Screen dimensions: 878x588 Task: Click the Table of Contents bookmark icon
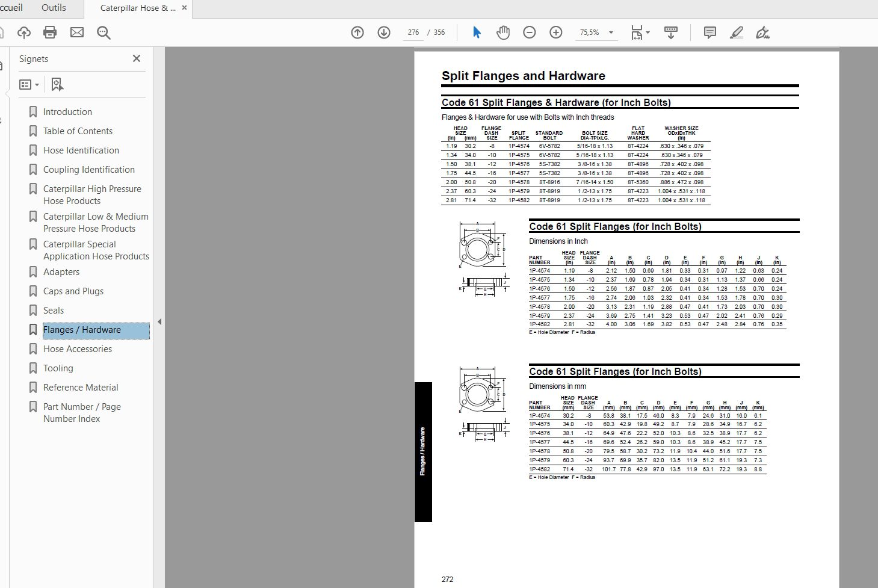tap(33, 131)
